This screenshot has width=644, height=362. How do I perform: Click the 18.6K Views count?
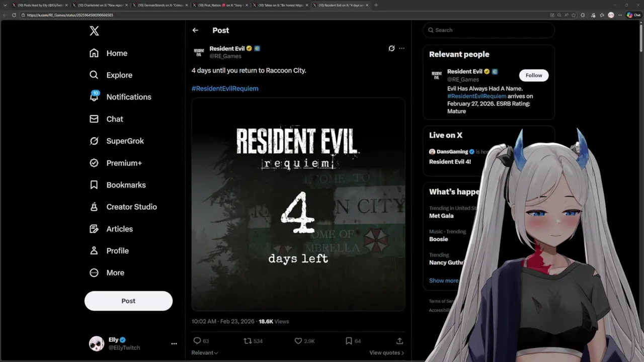click(274, 321)
